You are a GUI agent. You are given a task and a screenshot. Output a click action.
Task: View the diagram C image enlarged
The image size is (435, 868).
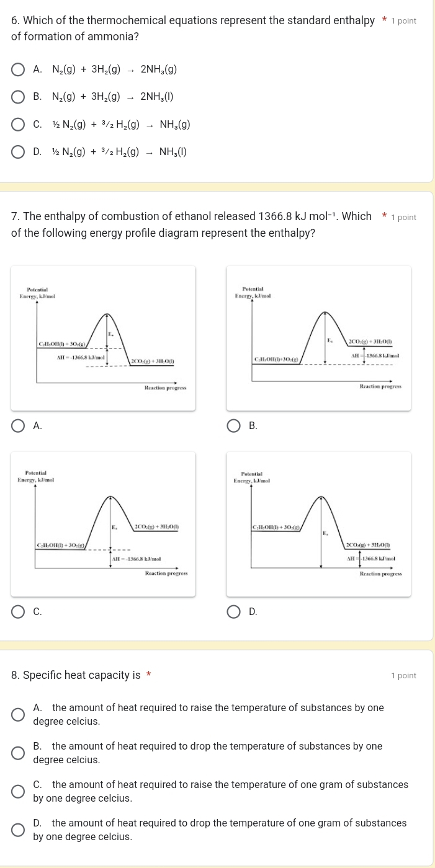click(x=103, y=524)
